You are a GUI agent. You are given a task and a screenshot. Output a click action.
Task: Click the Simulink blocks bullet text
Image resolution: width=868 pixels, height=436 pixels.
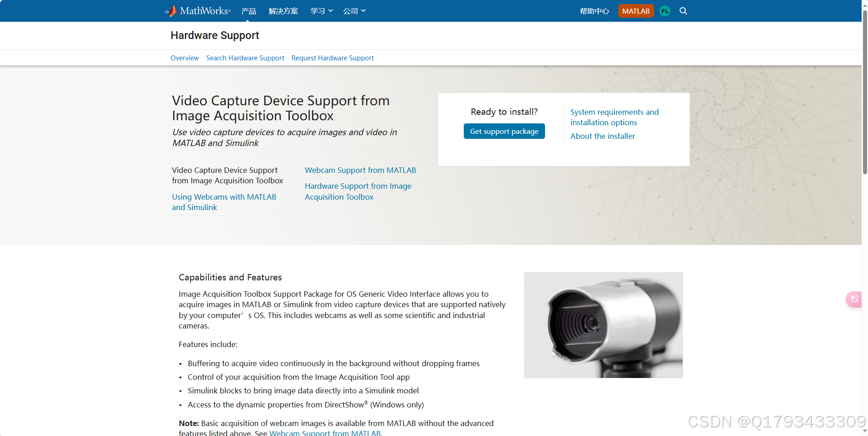point(303,391)
